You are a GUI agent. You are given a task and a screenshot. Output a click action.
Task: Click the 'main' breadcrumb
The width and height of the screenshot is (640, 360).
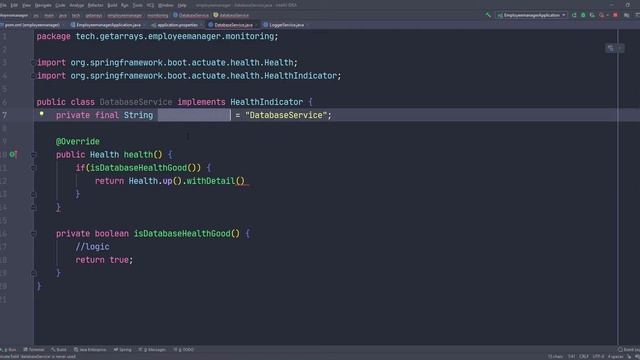49,16
